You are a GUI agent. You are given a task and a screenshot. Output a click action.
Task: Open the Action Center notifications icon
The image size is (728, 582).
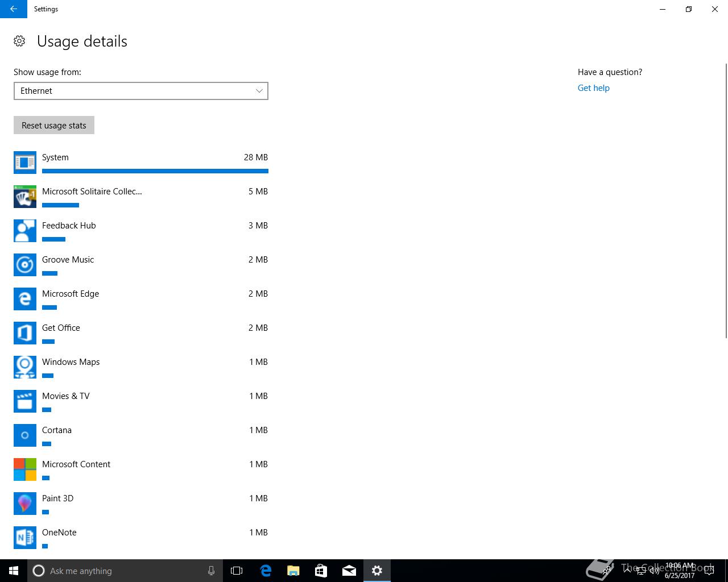tap(709, 571)
